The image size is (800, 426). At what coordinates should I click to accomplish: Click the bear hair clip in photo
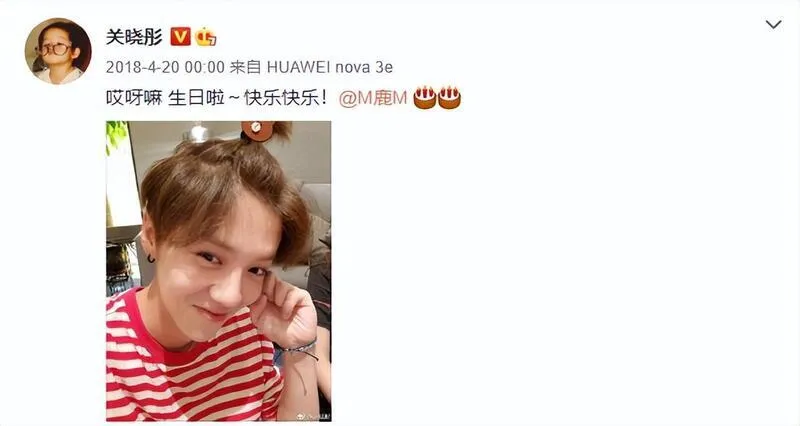[x=258, y=131]
